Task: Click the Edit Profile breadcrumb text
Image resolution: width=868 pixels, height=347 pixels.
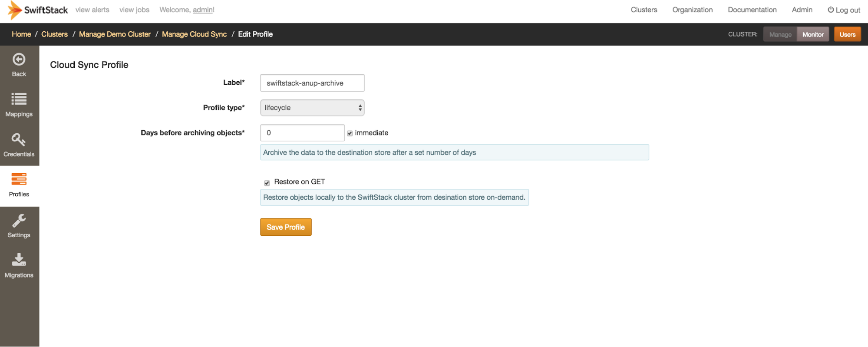Action: [x=255, y=34]
